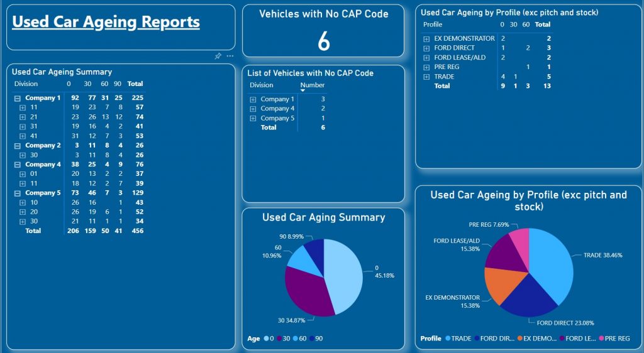Click Total column header in profile table
The width and height of the screenshot is (644, 353).
[x=542, y=24]
